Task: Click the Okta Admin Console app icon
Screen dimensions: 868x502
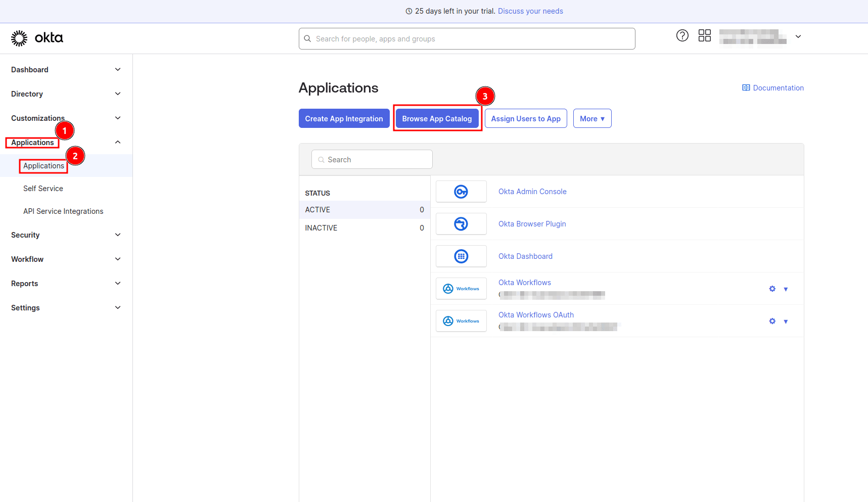Action: pos(461,191)
